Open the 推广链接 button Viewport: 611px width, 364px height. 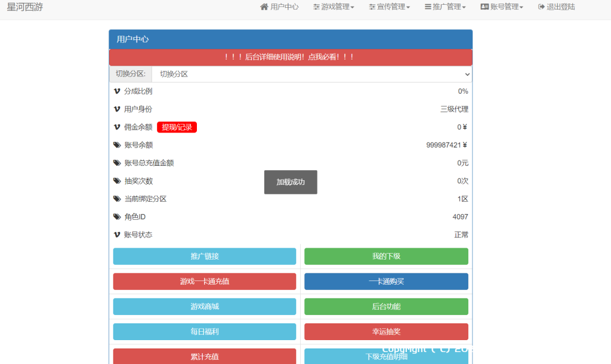coord(205,257)
